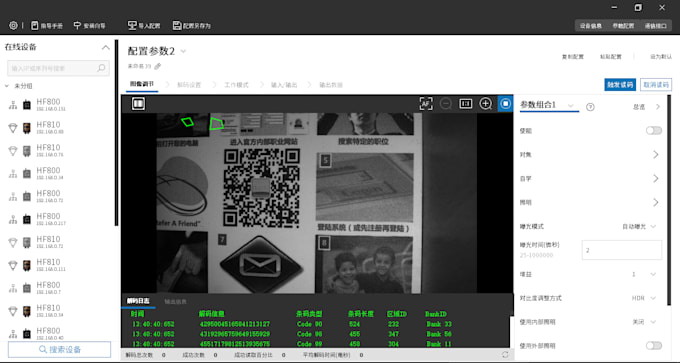Toggle the split view layout icon above image

tap(138, 104)
